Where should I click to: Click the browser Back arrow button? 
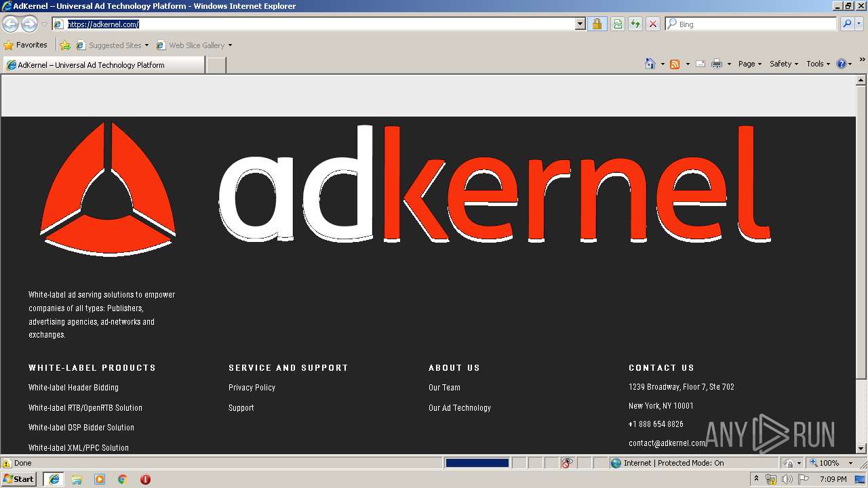[x=11, y=24]
